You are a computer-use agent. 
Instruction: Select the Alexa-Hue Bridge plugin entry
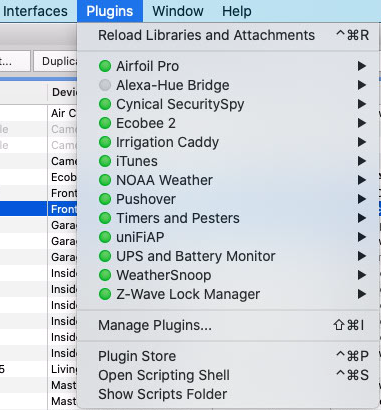pyautogui.click(x=228, y=85)
